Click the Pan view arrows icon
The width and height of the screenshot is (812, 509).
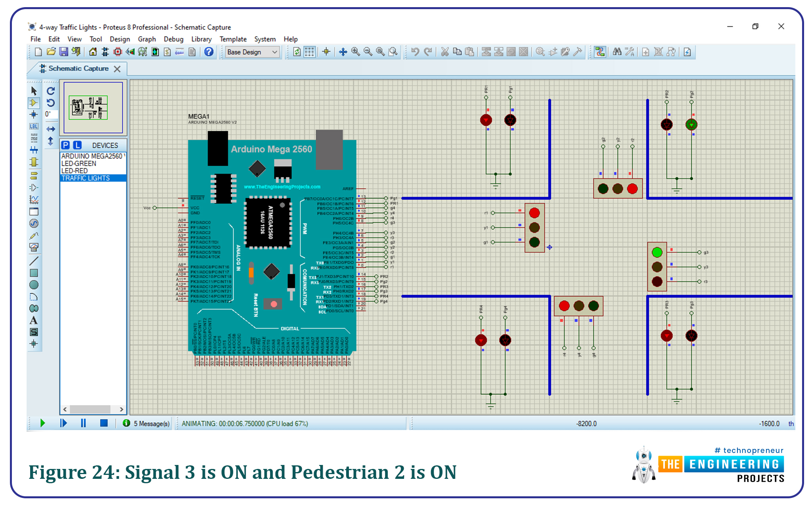point(343,52)
